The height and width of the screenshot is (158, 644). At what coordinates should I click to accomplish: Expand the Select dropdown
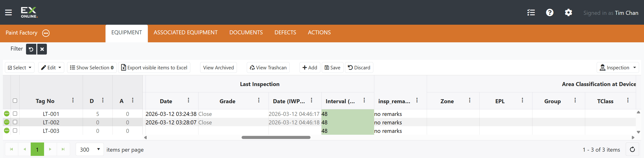(20, 67)
